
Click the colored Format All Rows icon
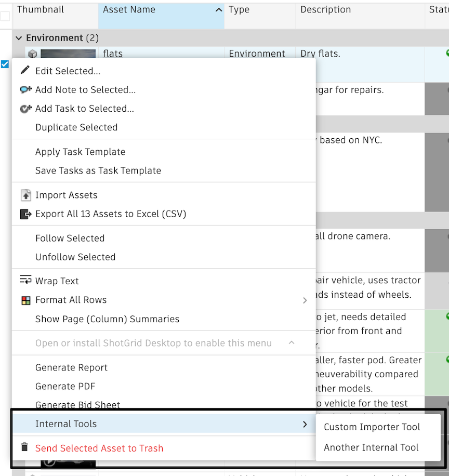click(26, 300)
